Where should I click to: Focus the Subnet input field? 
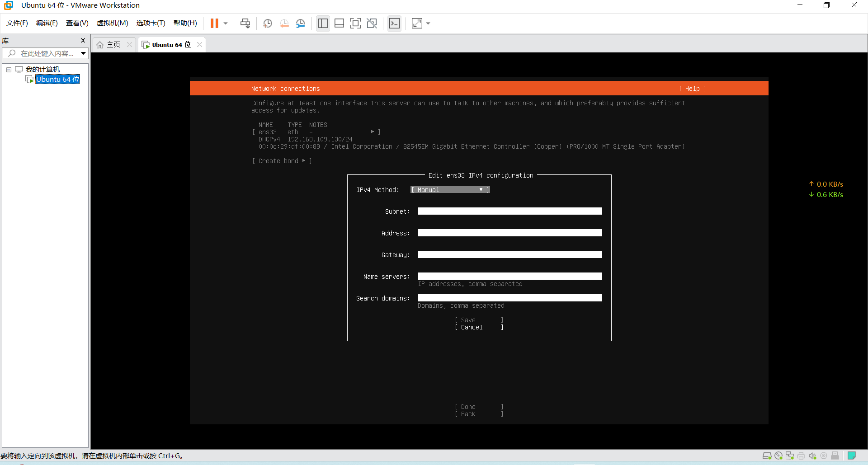click(510, 211)
